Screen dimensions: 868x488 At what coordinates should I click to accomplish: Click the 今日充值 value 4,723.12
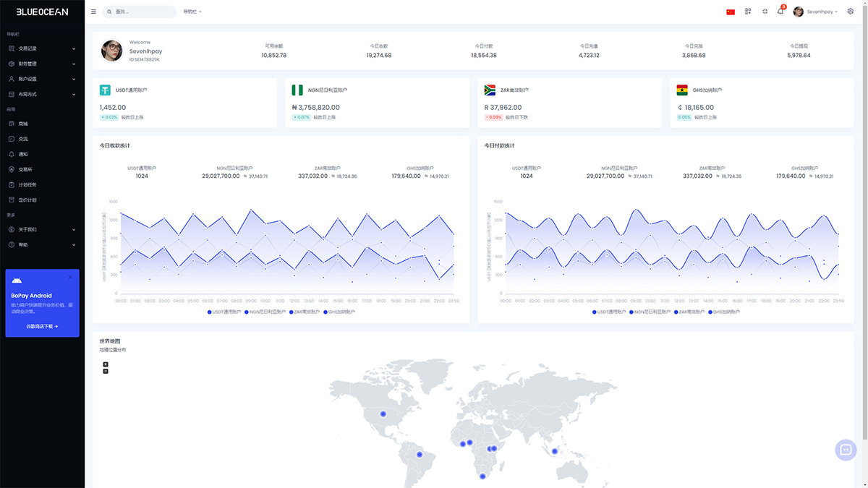[589, 55]
